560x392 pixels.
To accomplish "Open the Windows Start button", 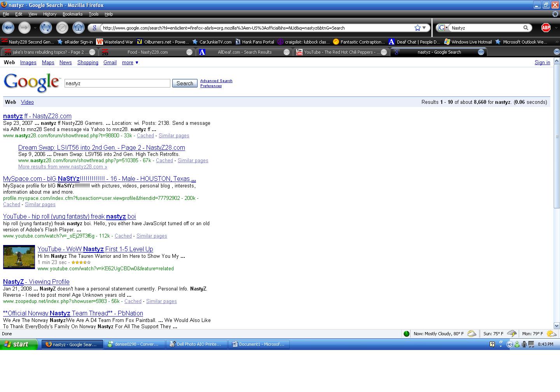I will point(19,344).
